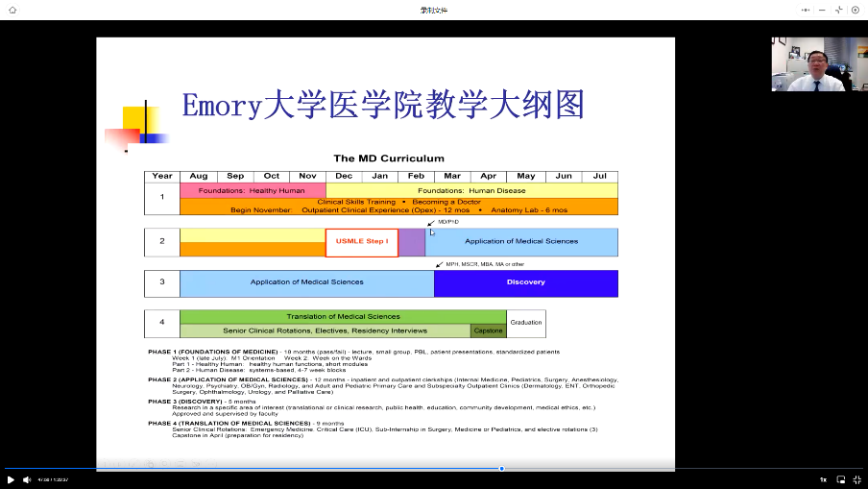This screenshot has width=868, height=489.
Task: Click the blue Discovery block in Year 3
Action: point(525,282)
